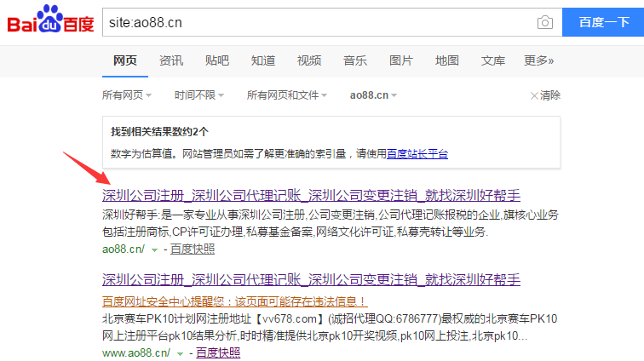Expand the 时间不限 time filter
644x361 pixels.
pyautogui.click(x=199, y=95)
